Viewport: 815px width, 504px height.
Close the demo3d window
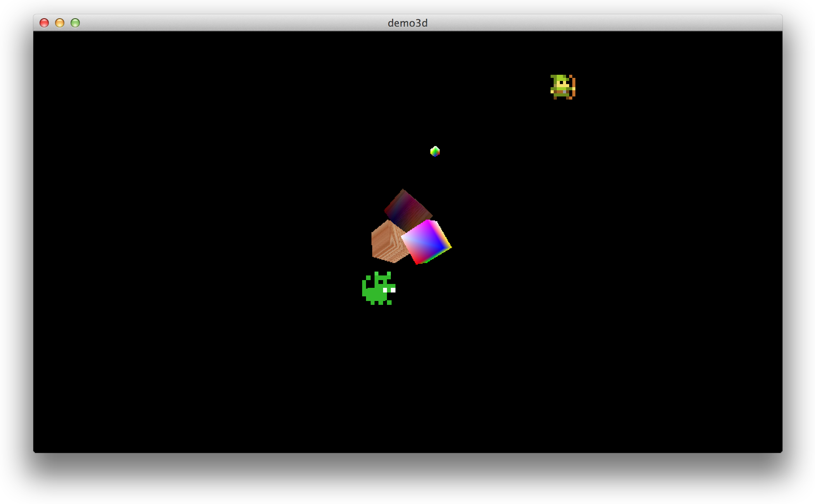[x=44, y=23]
